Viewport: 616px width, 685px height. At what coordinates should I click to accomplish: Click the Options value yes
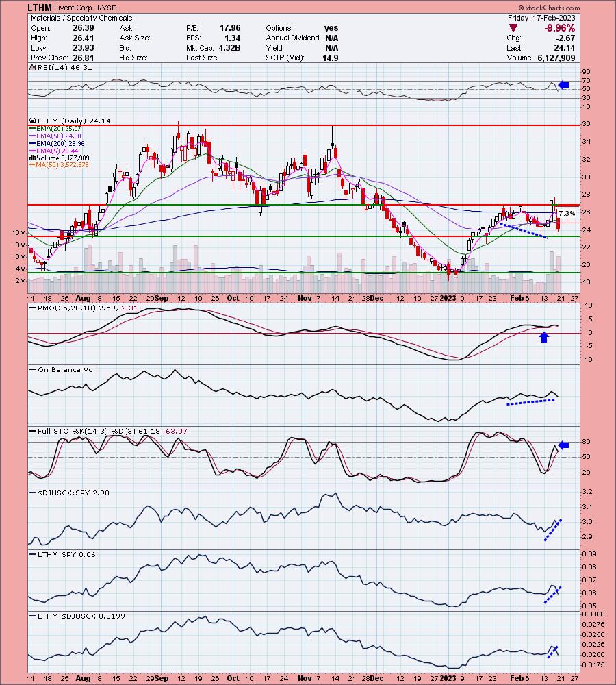click(x=331, y=28)
